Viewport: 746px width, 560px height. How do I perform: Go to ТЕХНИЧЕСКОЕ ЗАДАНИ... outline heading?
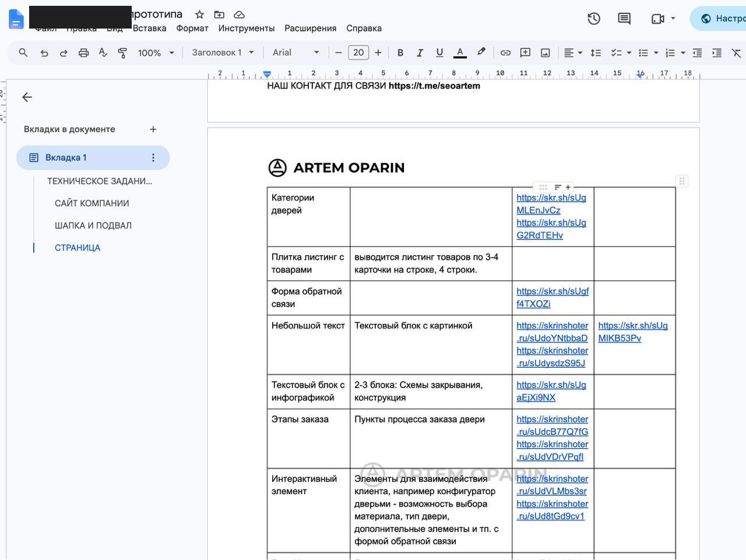[x=100, y=181]
